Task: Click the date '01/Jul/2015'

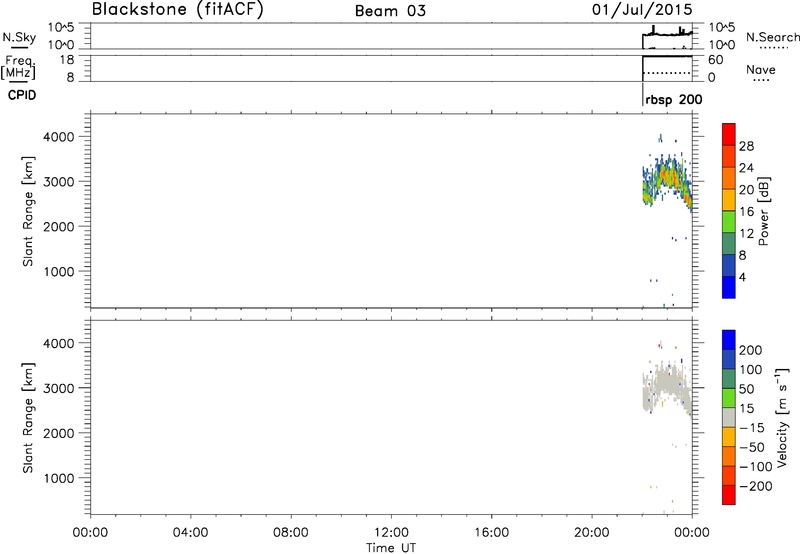Action: click(642, 10)
